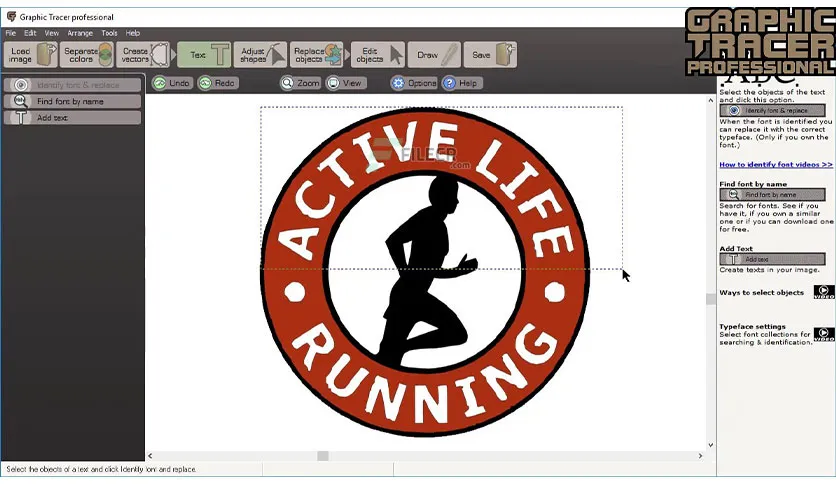The image size is (836, 484).
Task: Click the Add text button in help panel
Action: (x=772, y=259)
